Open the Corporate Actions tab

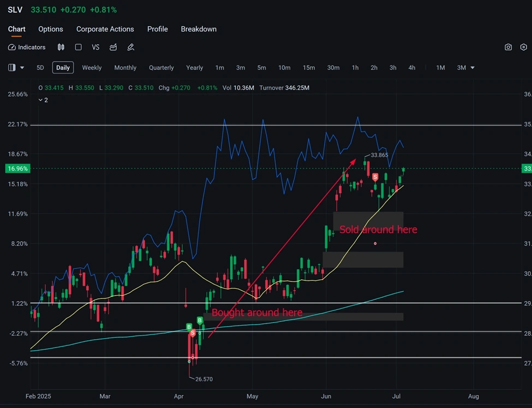[x=105, y=29]
